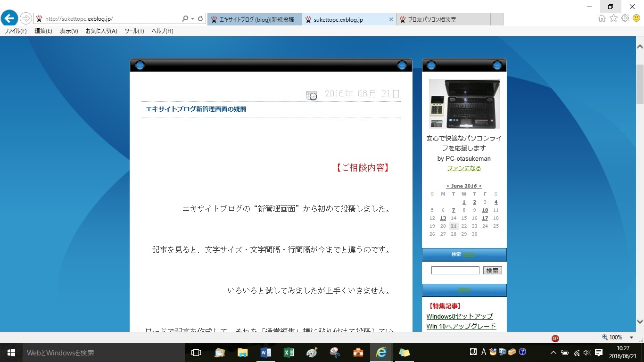
Task: Open Task View on the taskbar
Action: click(196, 353)
